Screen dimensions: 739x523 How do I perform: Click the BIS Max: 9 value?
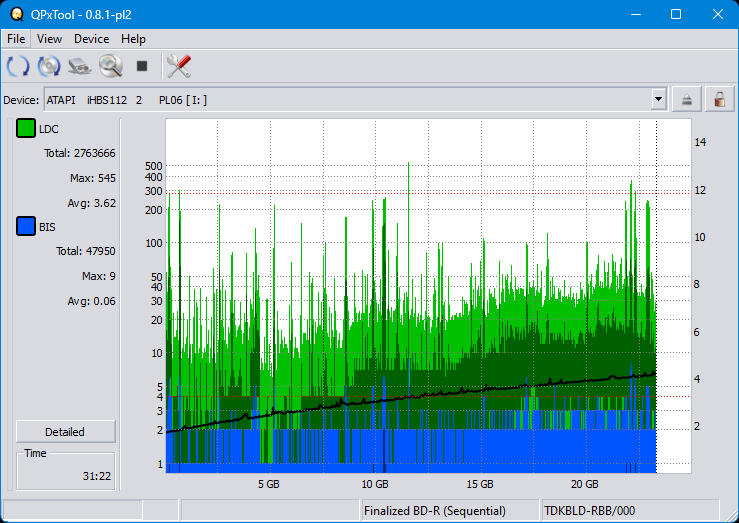coord(99,276)
